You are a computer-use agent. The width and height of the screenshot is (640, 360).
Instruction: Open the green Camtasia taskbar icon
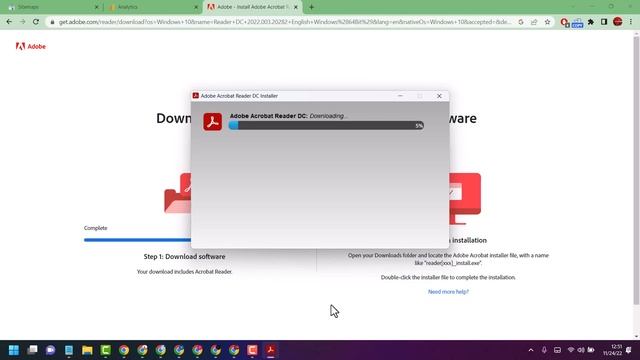pyautogui.click(x=105, y=350)
